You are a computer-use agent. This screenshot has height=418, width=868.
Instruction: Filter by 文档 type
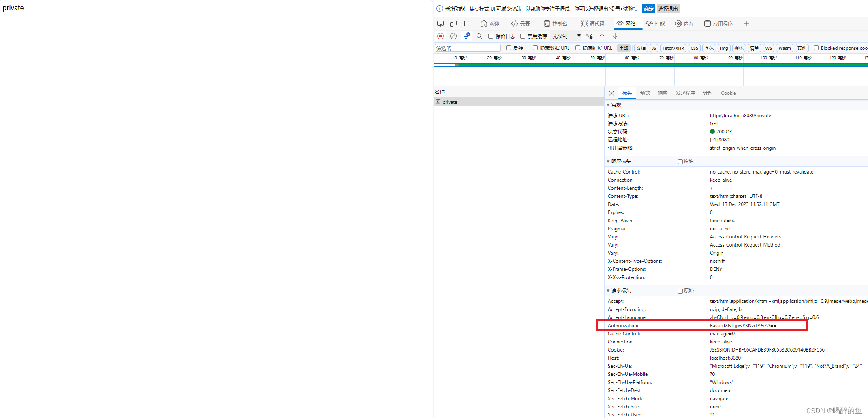pyautogui.click(x=641, y=48)
